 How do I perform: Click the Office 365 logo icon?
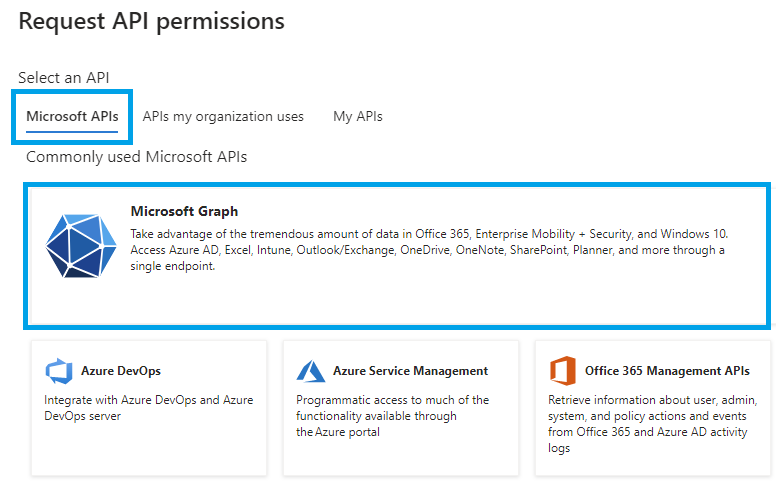coord(563,371)
